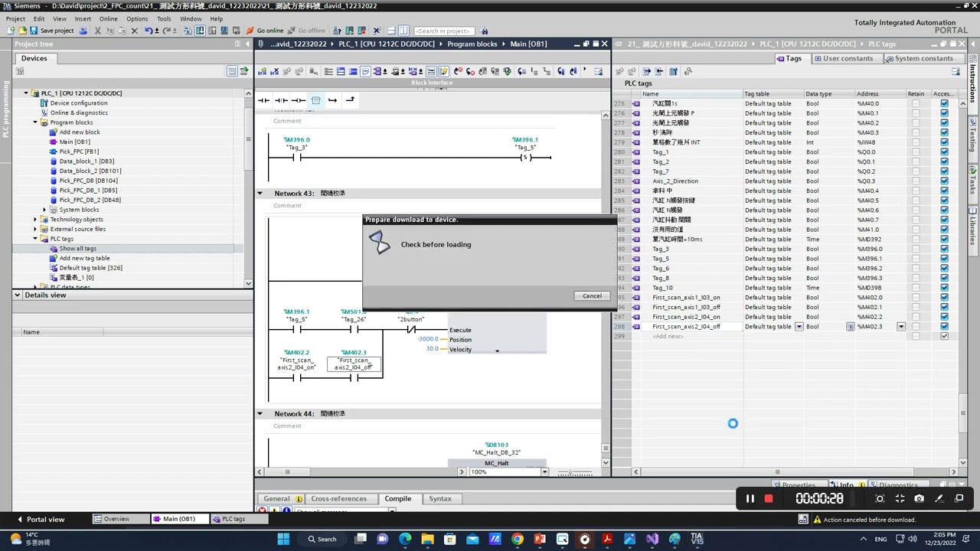This screenshot has height=551, width=980.
Task: Toggle Accessible checkbox for row 275
Action: 944,103
